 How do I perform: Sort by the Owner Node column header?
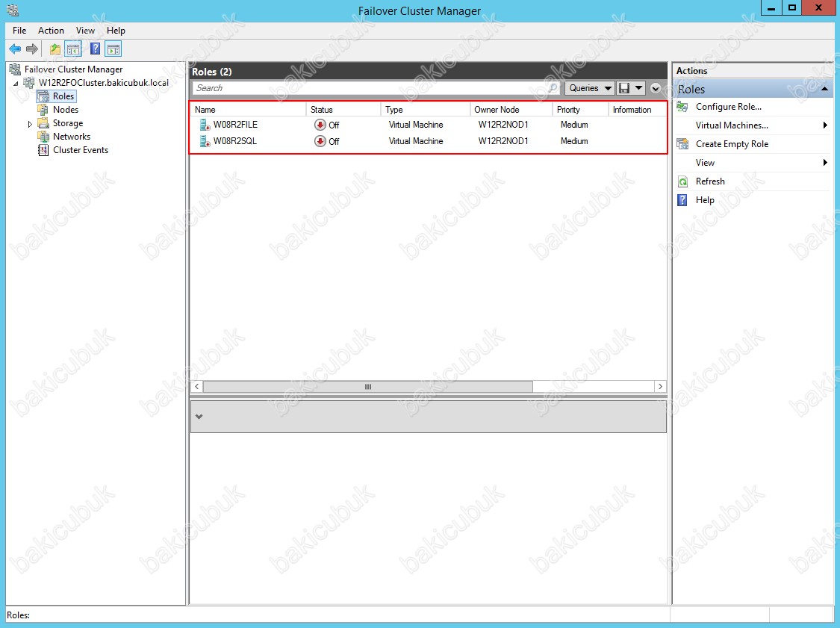point(511,109)
